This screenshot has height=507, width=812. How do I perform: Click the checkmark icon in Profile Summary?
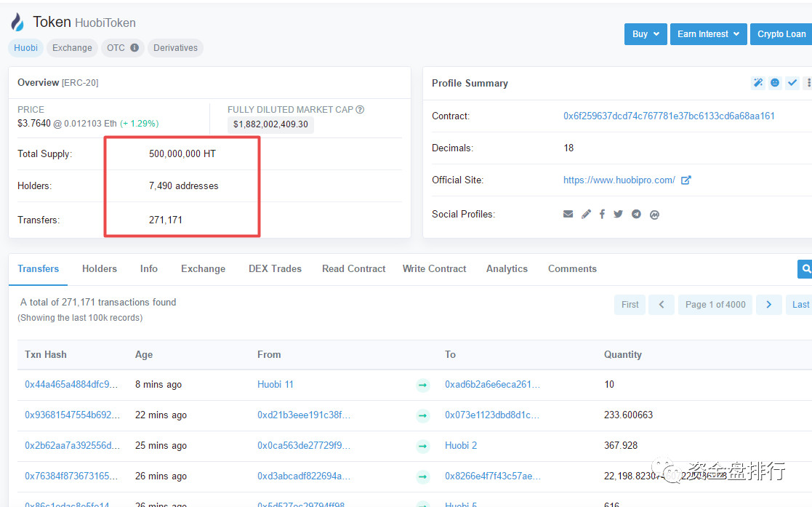(x=792, y=83)
